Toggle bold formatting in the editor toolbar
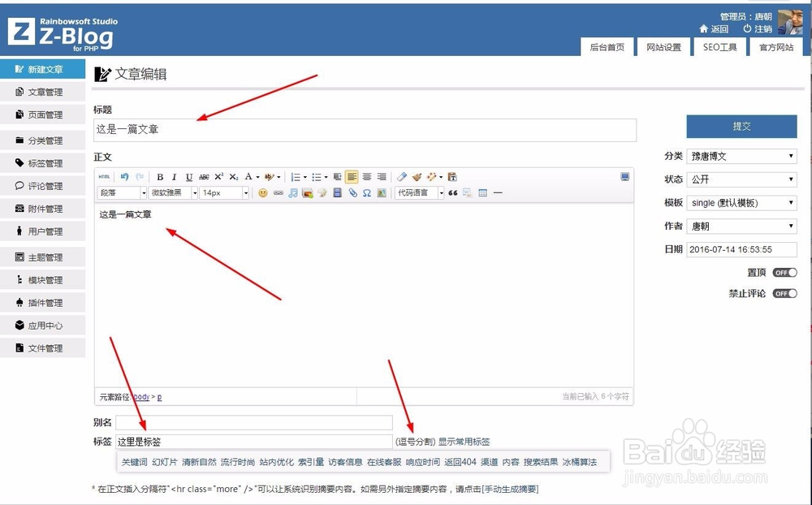 tap(161, 177)
